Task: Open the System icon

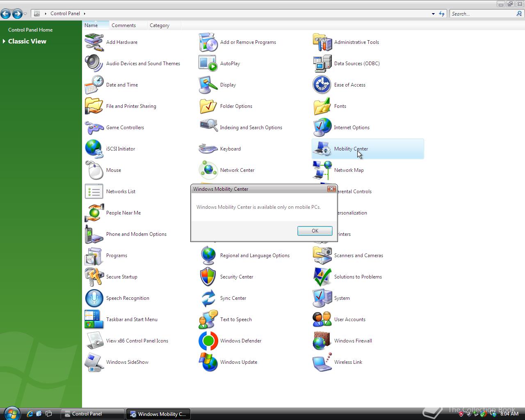Action: (322, 298)
